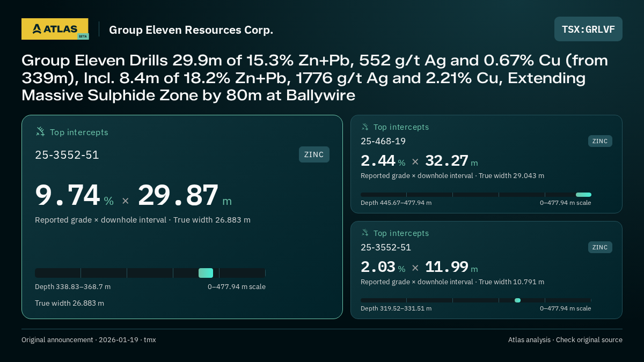Click 'True width 10.791 m' caption
This screenshot has height=362, width=644.
(x=511, y=282)
